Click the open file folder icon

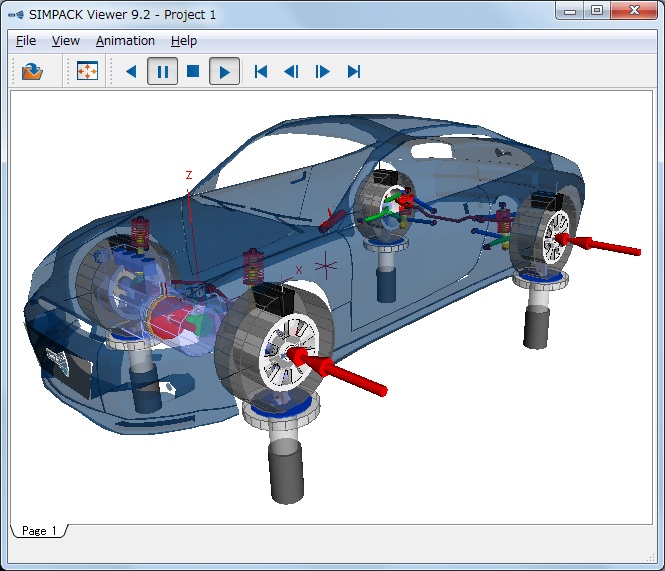pyautogui.click(x=32, y=71)
